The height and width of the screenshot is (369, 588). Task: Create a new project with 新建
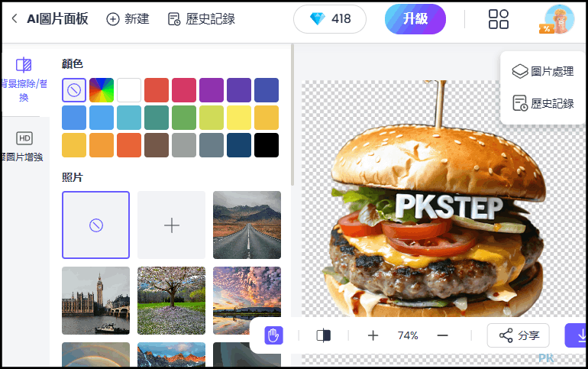(128, 19)
